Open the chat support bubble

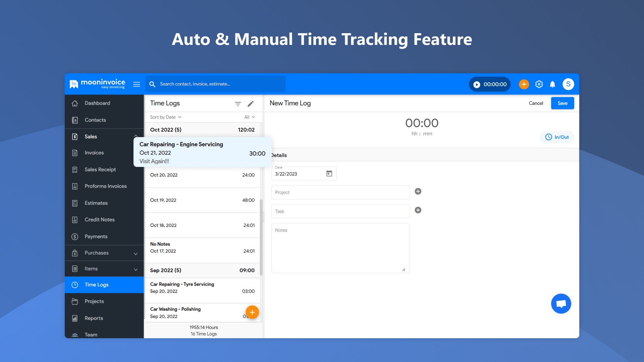click(561, 304)
